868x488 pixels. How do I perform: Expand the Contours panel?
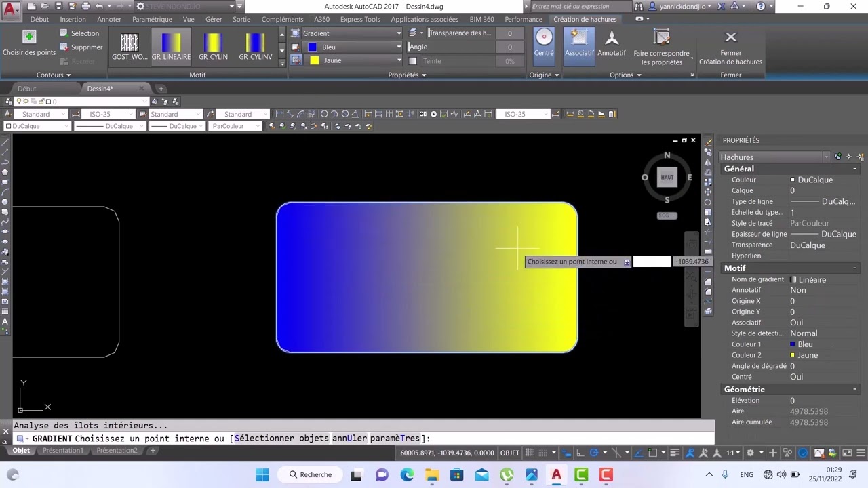53,75
